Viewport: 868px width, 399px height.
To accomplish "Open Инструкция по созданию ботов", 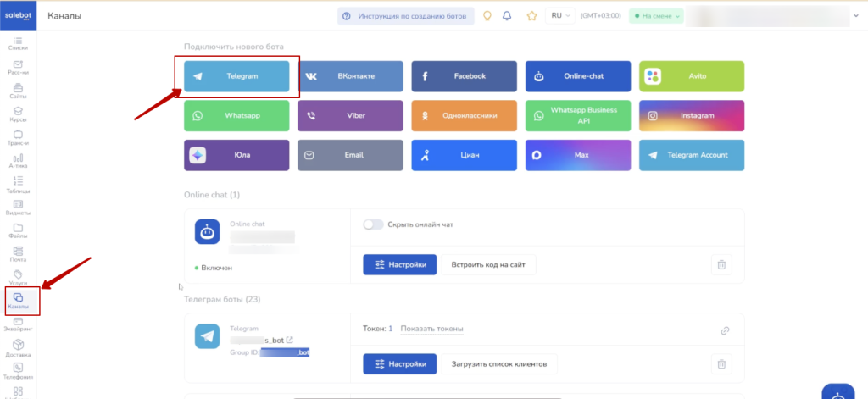I will point(406,16).
